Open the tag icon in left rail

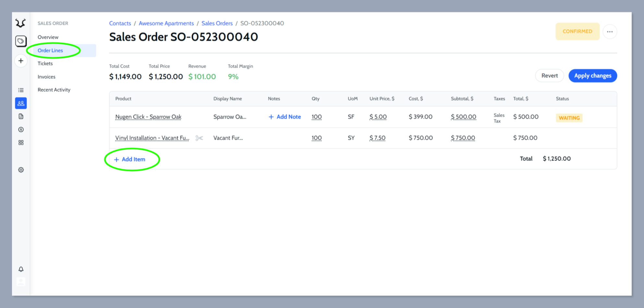[x=21, y=41]
